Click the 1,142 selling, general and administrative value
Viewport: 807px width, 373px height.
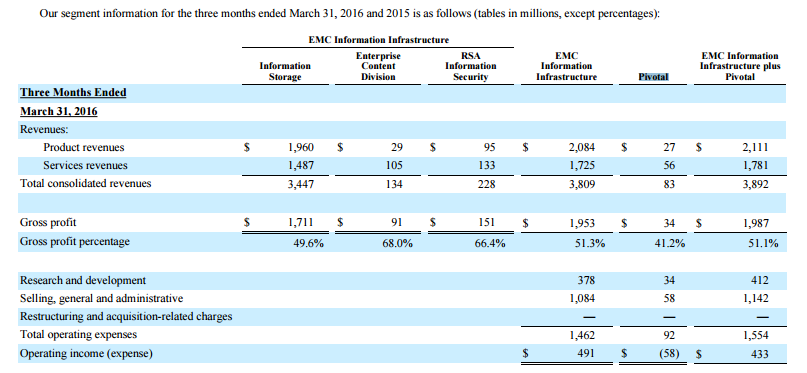[755, 298]
